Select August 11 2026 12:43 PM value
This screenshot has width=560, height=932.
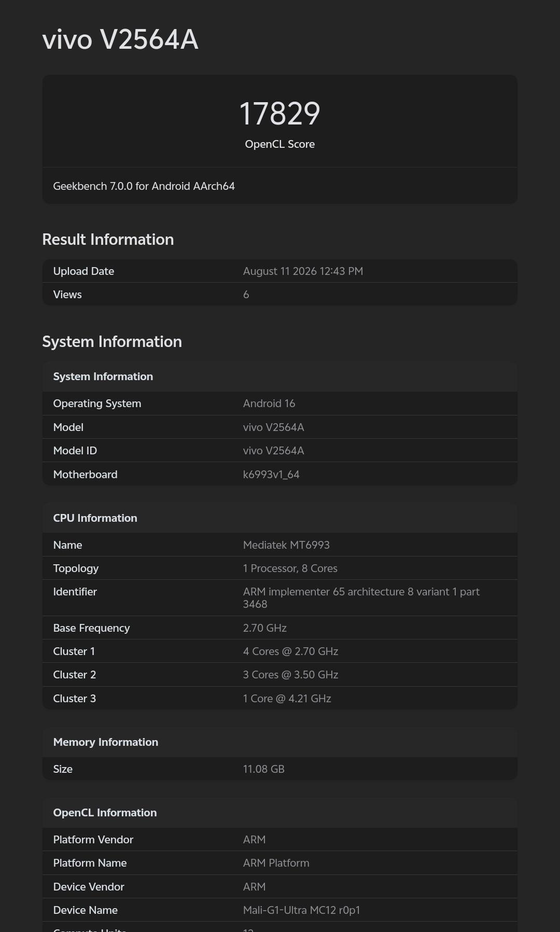tap(303, 271)
